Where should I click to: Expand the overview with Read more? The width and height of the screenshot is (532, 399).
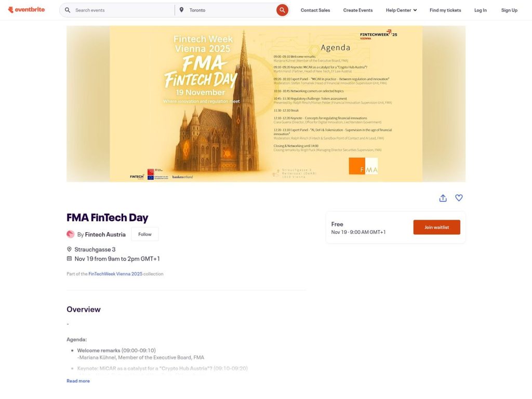pos(78,380)
